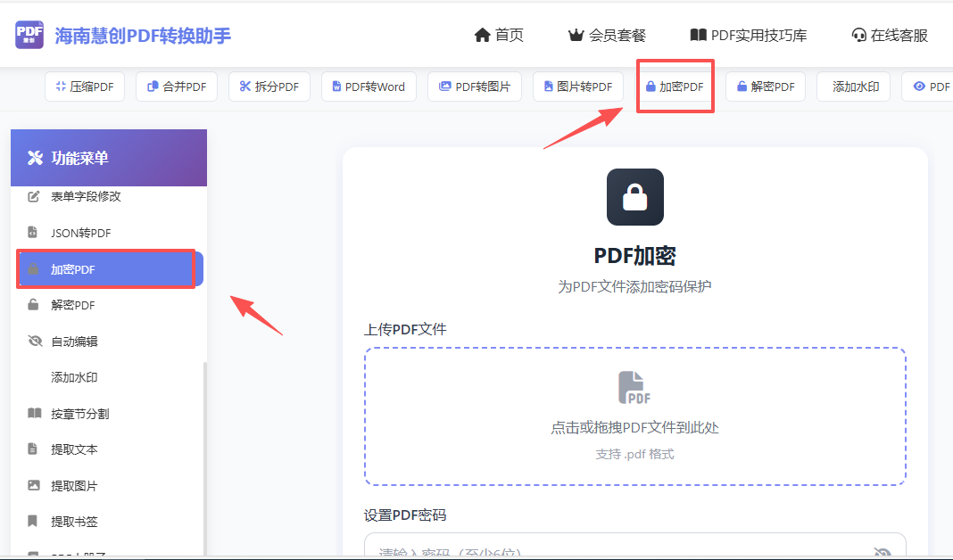The image size is (953, 560).
Task: Click the 设置PDF密码 label
Action: click(x=405, y=515)
